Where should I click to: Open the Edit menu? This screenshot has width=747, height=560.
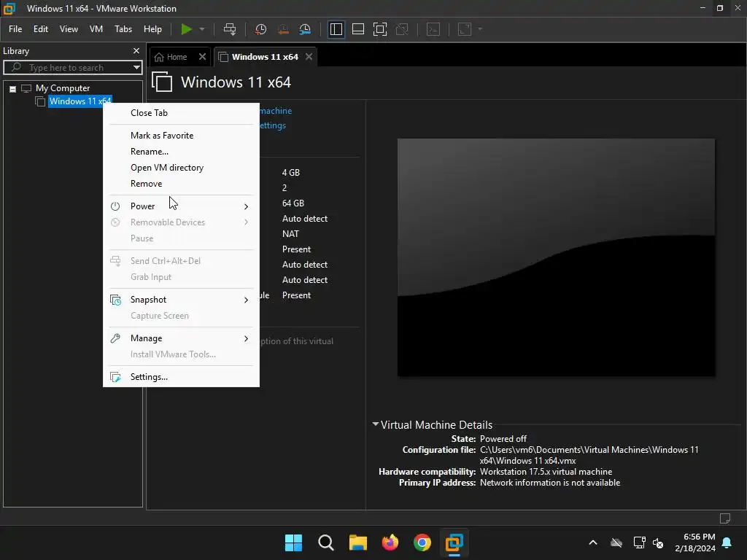(x=41, y=29)
